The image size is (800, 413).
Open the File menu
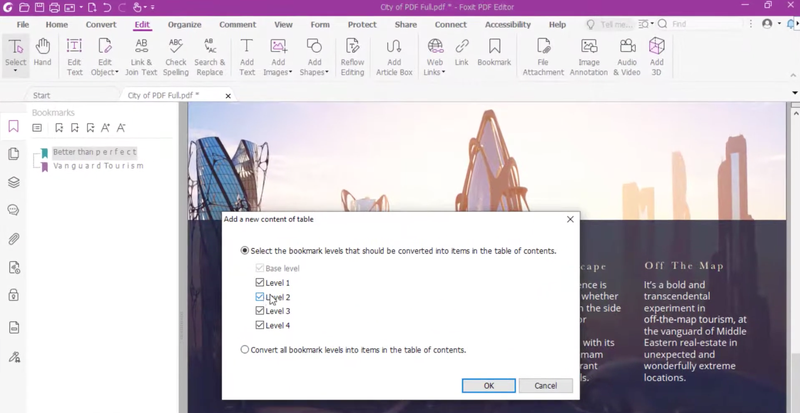[22, 25]
